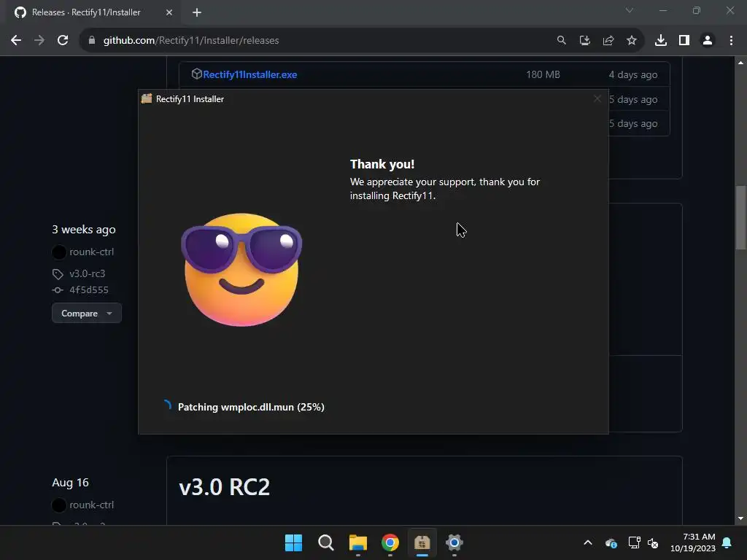Screen dimensions: 747x560
Task: Reload the GitHub releases page
Action: [x=63, y=41]
